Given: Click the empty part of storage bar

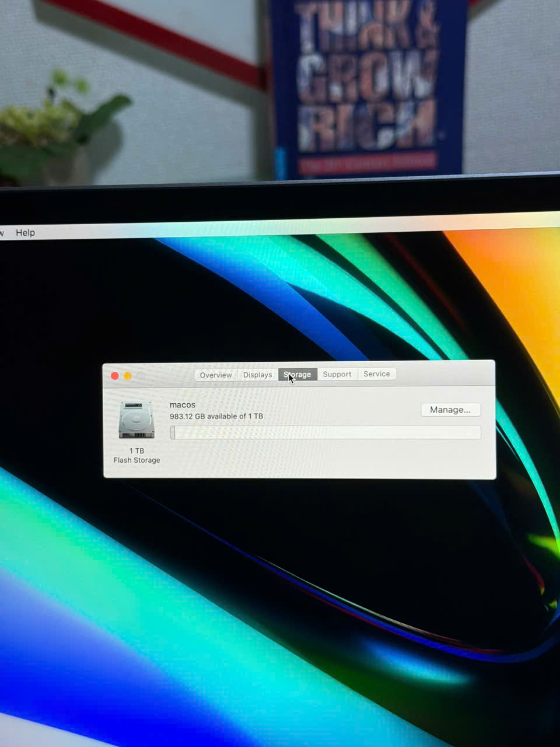Looking at the screenshot, I should (327, 432).
